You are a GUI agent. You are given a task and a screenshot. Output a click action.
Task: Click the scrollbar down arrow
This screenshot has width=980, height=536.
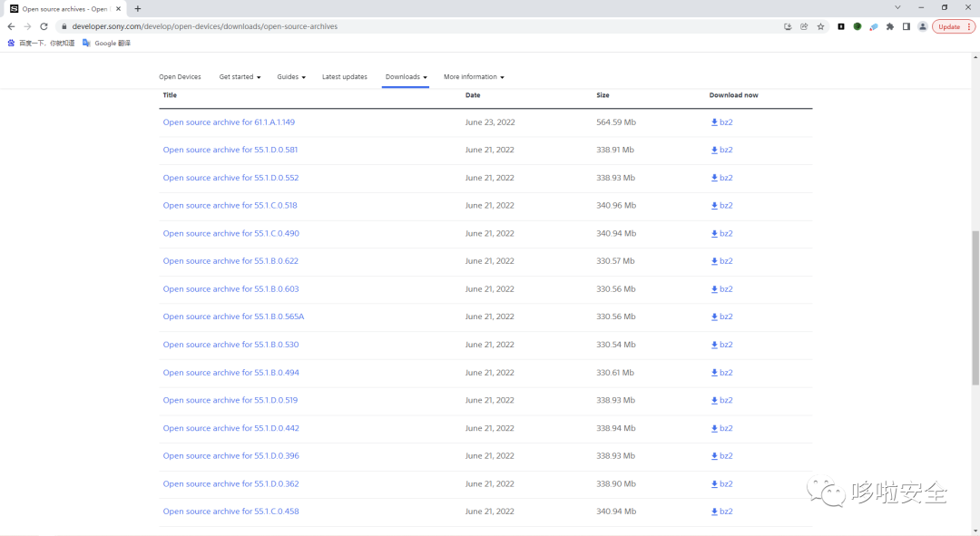tap(975, 531)
